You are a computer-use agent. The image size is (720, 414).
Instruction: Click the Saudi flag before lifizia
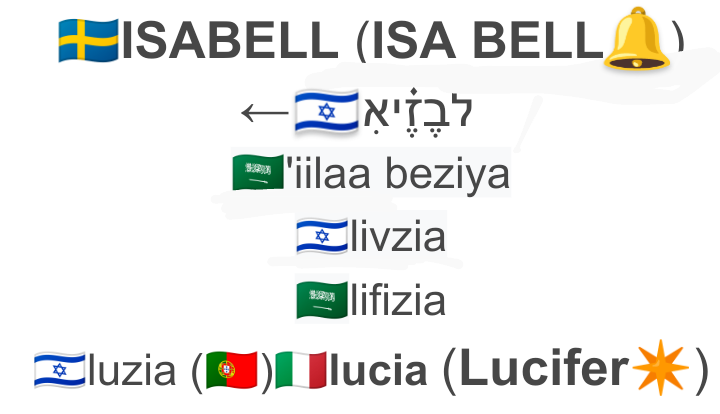point(322,301)
